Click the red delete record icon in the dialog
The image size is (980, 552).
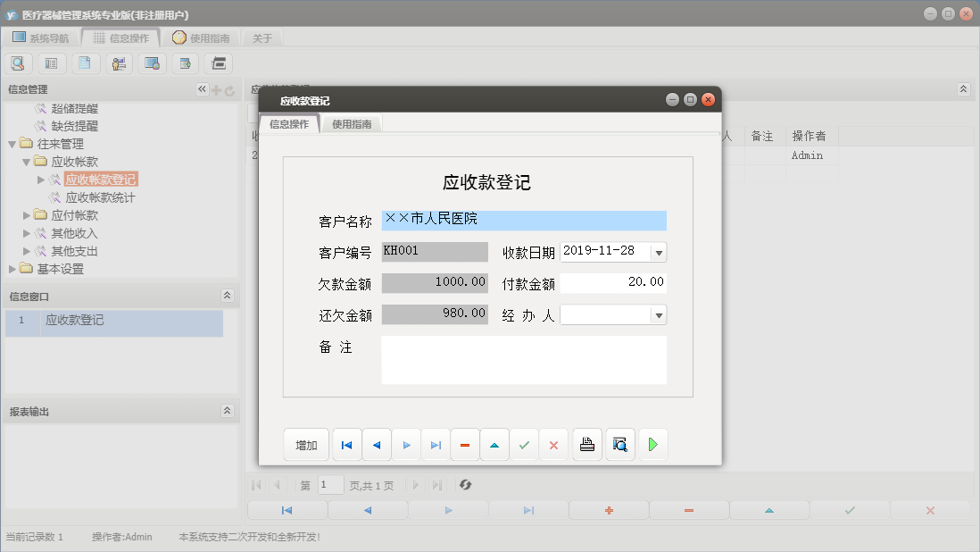(x=465, y=444)
